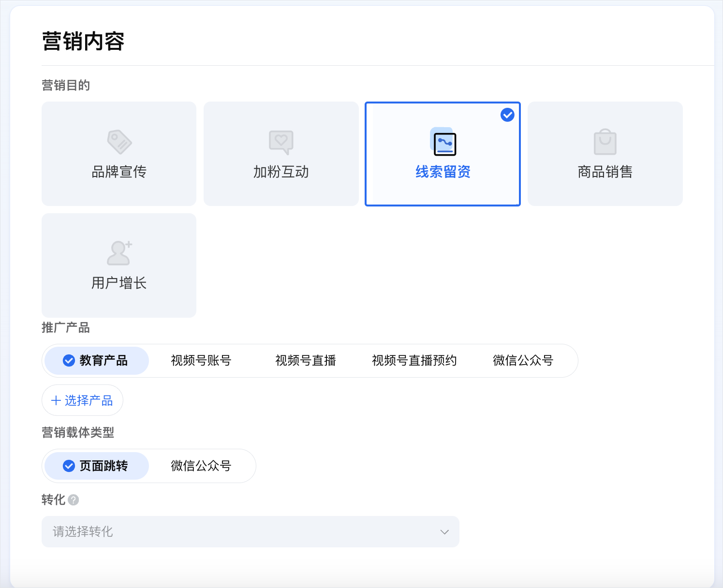Image resolution: width=723 pixels, height=588 pixels.
Task: Click the add-user icon for 用户增长
Action: (119, 253)
